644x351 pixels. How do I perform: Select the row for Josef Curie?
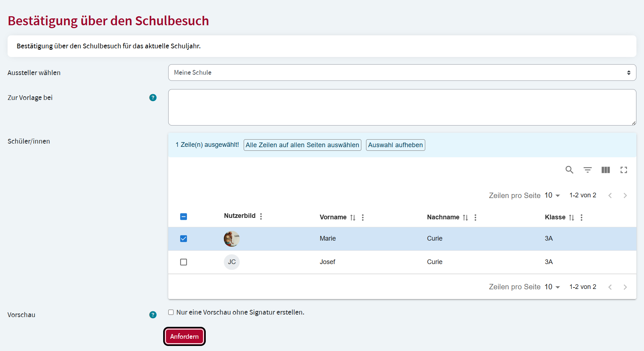(183, 262)
